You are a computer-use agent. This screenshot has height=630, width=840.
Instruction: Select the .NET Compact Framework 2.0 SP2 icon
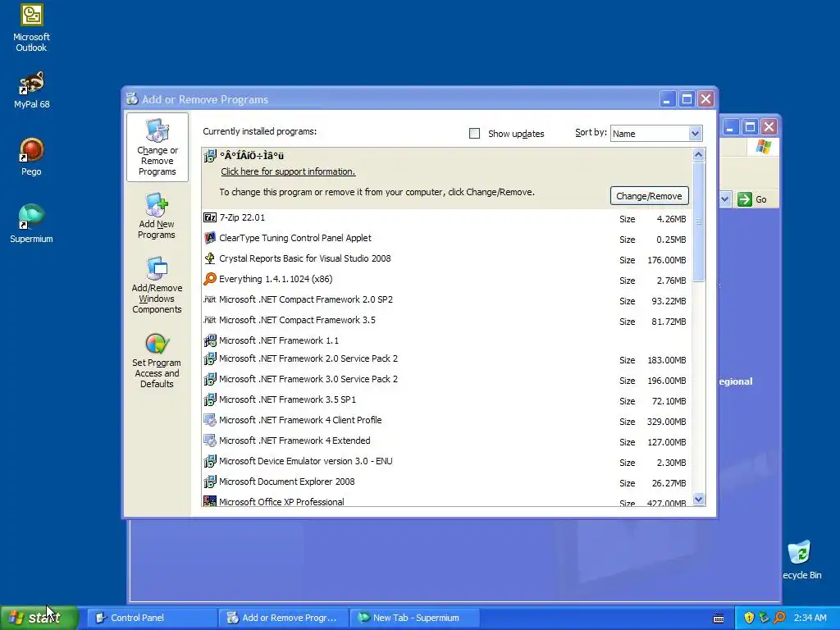coord(210,299)
